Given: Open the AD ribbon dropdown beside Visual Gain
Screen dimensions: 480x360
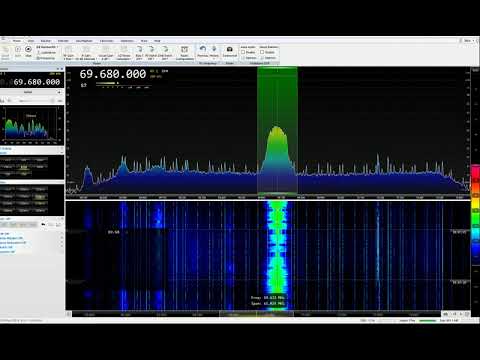Looking at the screenshot, I should [124, 53].
